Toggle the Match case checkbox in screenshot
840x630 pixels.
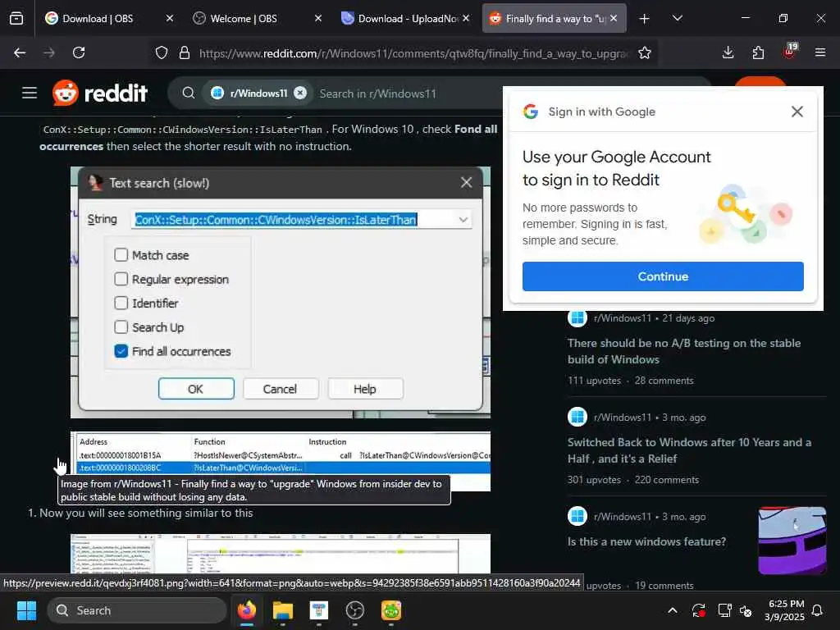[121, 254]
